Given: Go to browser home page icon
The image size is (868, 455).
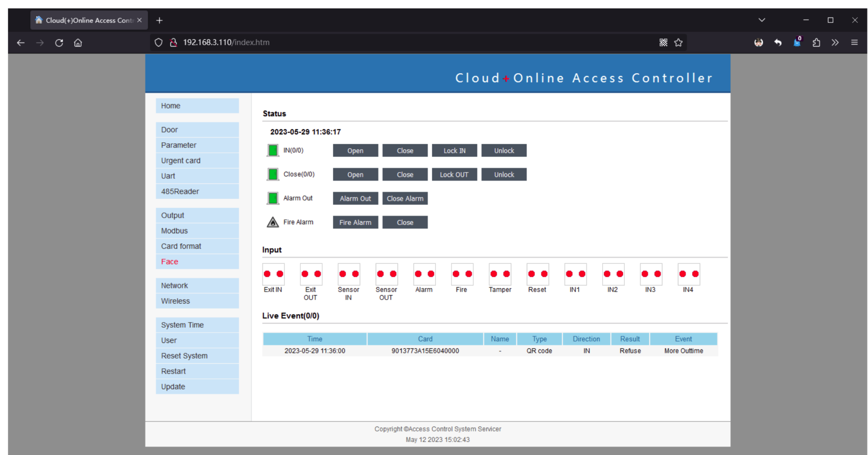Looking at the screenshot, I should coord(78,43).
